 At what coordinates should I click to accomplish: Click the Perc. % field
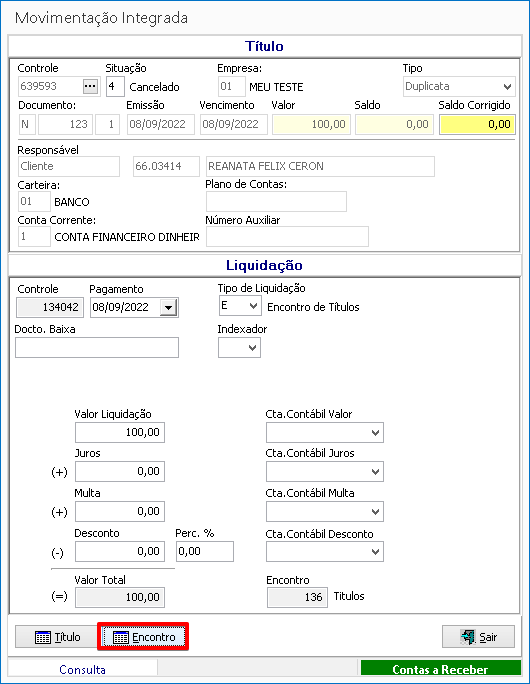205,551
